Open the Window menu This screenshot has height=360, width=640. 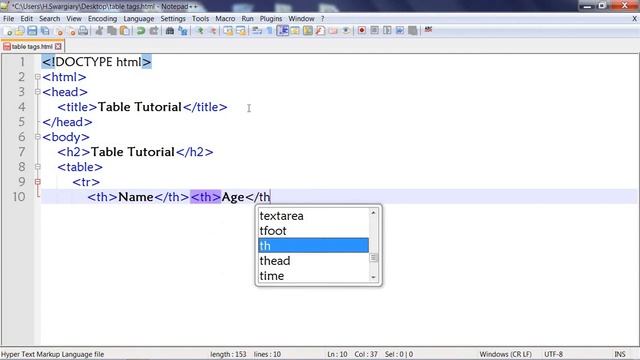301,19
